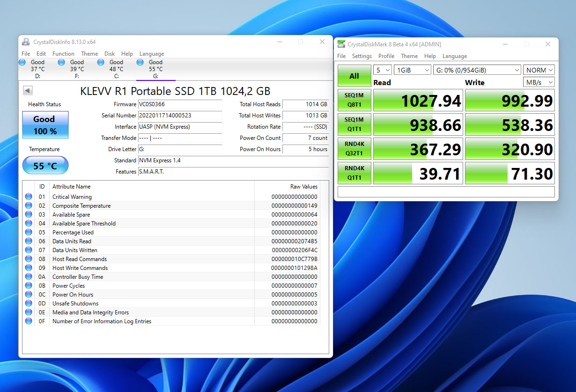Image resolution: width=576 pixels, height=392 pixels.
Task: Open Settings menu in CrystalDiskMark
Action: 362,56
